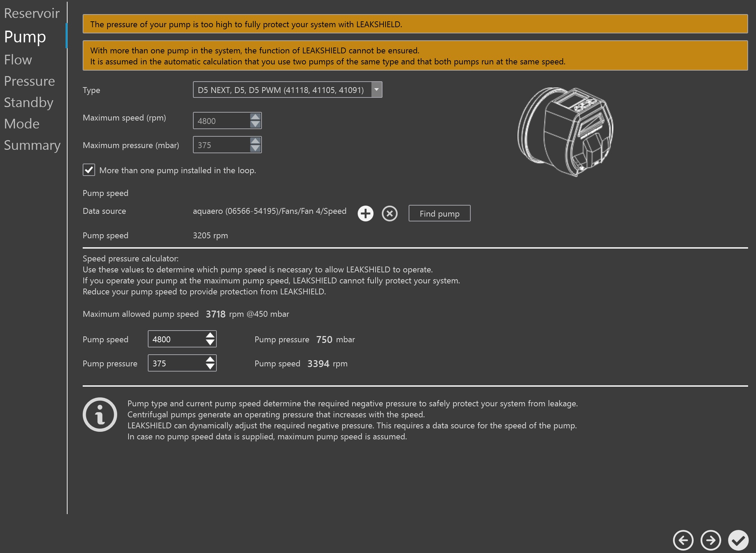Image resolution: width=756 pixels, height=553 pixels.
Task: Increase Maximum speed rpm stepper
Action: point(255,117)
